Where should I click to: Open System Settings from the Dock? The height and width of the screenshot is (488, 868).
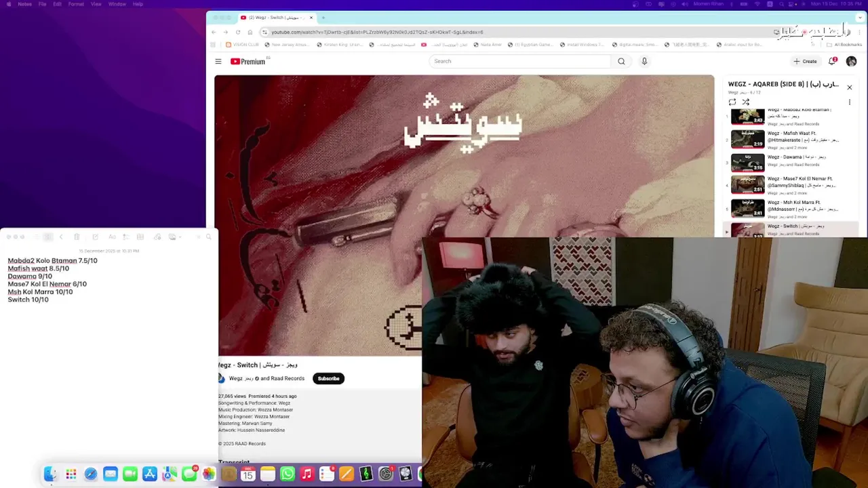(386, 474)
